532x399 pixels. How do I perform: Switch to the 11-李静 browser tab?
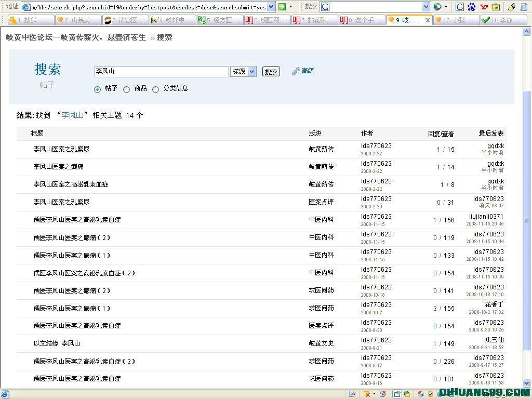pos(501,20)
